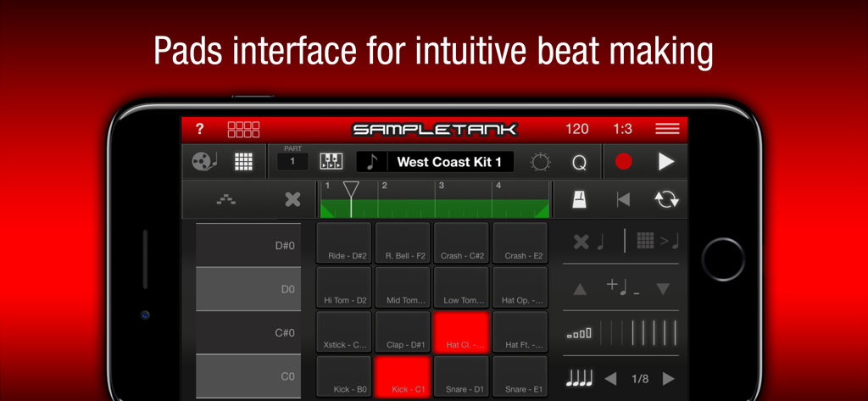Open the West Coast Kit 1 instrument selector
This screenshot has width=868, height=401.
(435, 162)
